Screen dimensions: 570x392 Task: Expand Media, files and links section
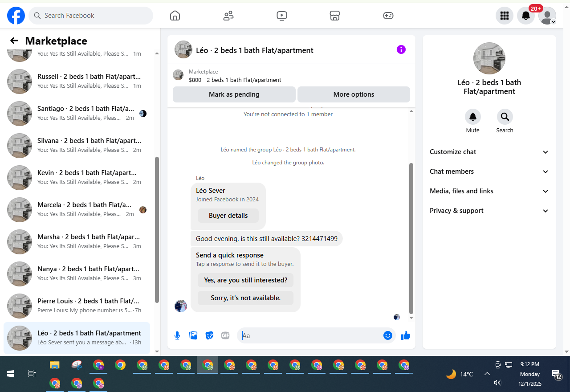[x=489, y=191]
